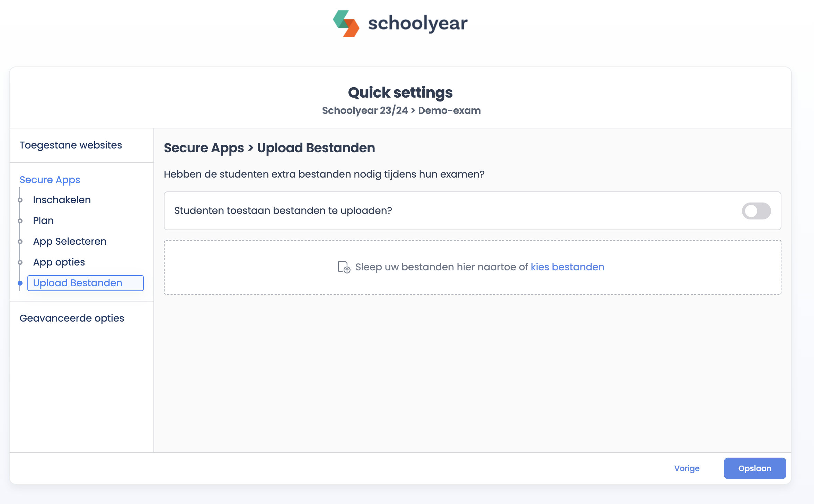The width and height of the screenshot is (814, 504).
Task: Collapse the Secure Apps section
Action: (50, 180)
